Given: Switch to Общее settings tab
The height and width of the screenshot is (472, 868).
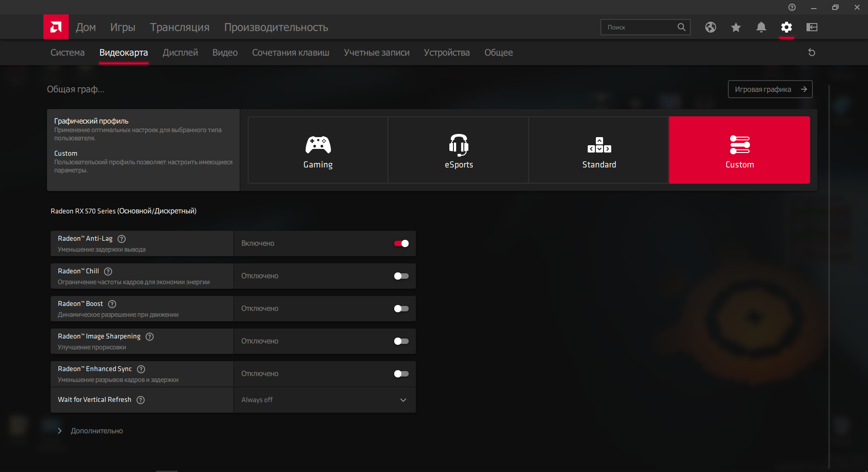Looking at the screenshot, I should coord(499,52).
